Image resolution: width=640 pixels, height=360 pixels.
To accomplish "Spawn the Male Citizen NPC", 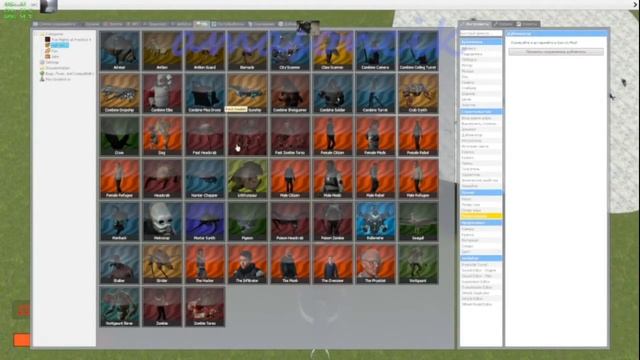I will click(290, 179).
